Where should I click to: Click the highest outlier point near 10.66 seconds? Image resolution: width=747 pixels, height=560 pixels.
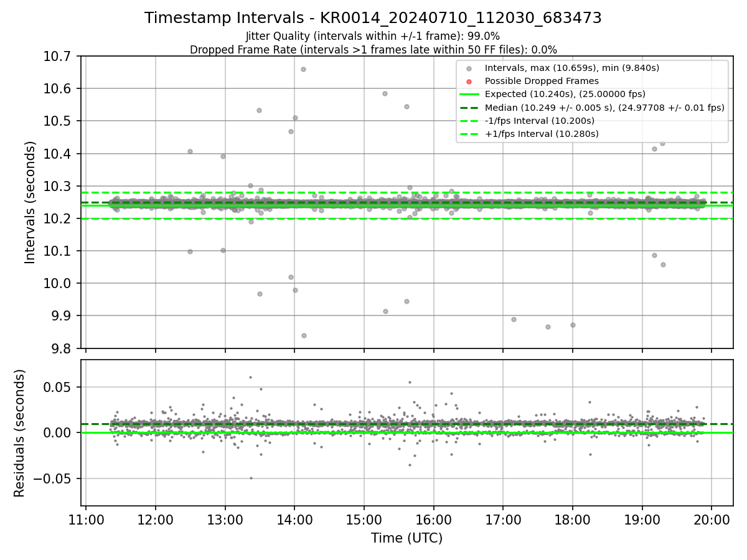303,69
